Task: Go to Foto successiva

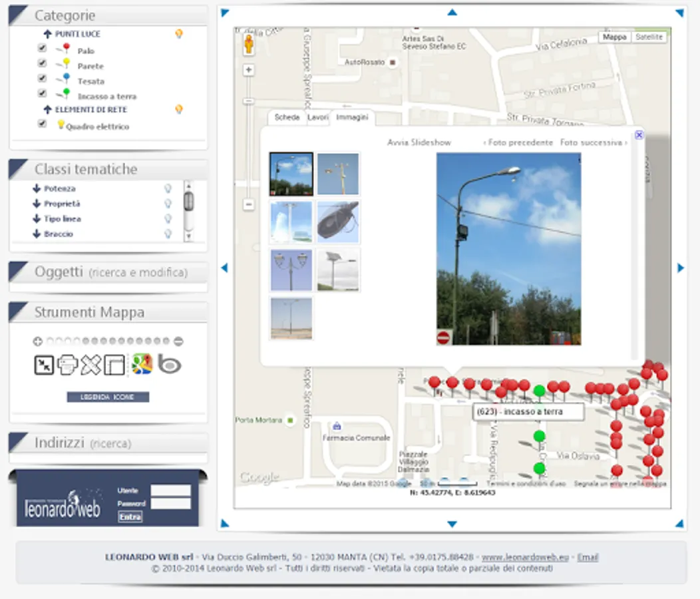Action: 594,142
